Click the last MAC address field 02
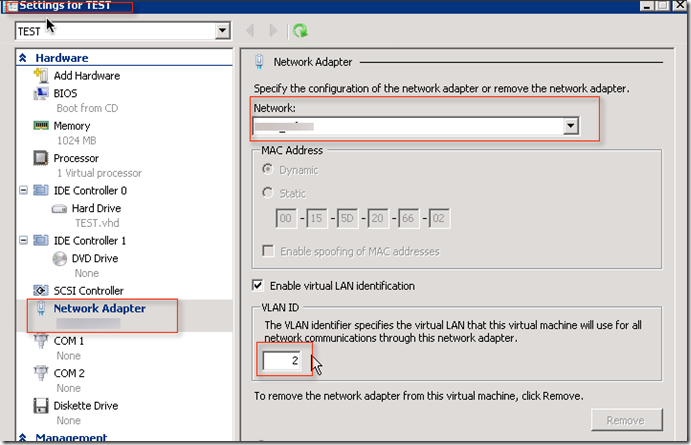691x445 pixels. coord(439,218)
